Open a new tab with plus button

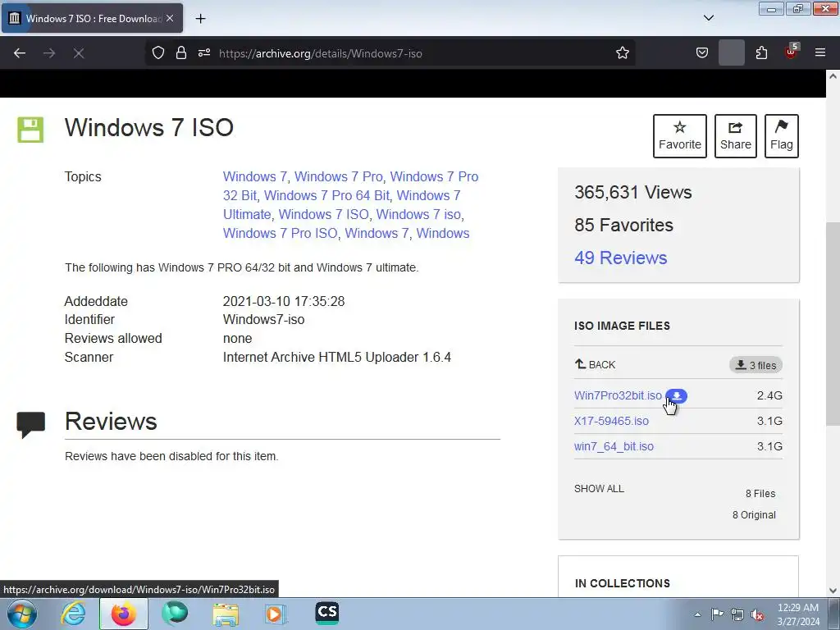(x=200, y=19)
